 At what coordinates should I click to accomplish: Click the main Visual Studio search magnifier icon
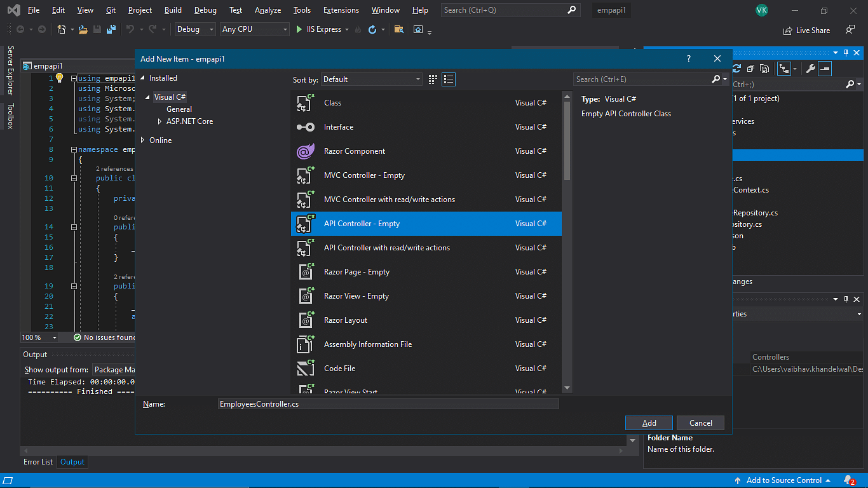pos(571,10)
